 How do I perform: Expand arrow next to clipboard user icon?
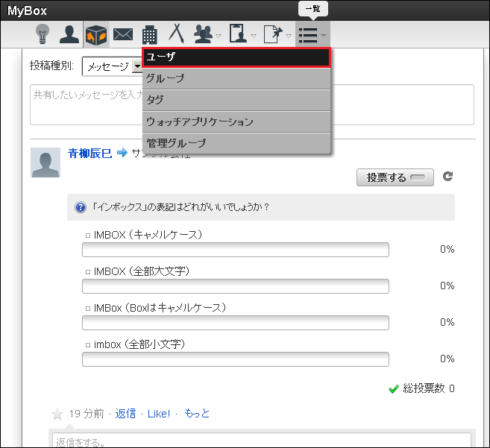point(254,36)
